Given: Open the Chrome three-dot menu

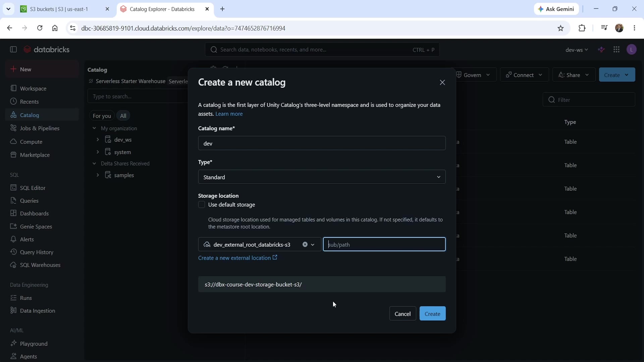Looking at the screenshot, I should click(634, 28).
